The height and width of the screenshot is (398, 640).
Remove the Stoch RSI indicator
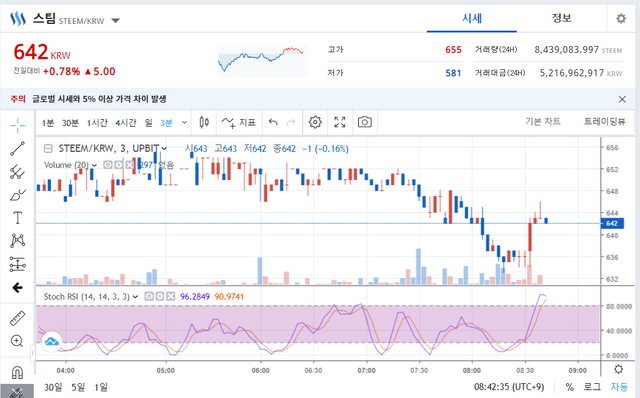[x=171, y=296]
